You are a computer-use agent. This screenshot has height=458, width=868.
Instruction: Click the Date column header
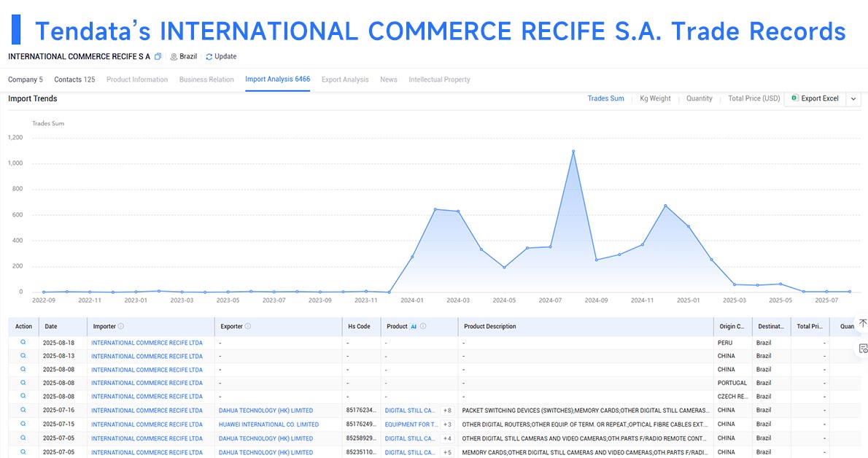point(51,326)
